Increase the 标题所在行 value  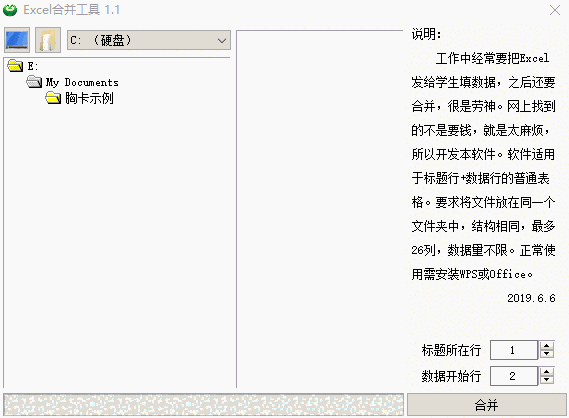coord(547,346)
